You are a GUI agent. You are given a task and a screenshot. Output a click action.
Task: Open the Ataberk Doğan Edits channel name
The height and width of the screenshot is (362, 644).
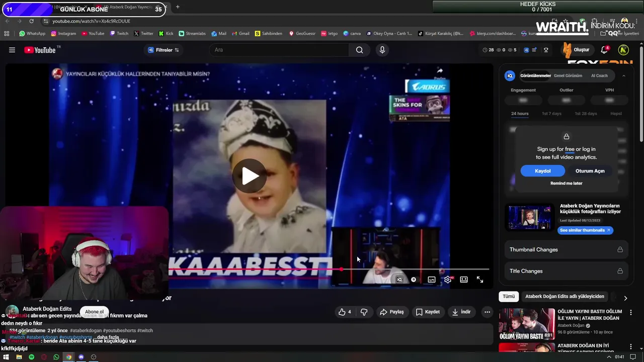[47, 309]
